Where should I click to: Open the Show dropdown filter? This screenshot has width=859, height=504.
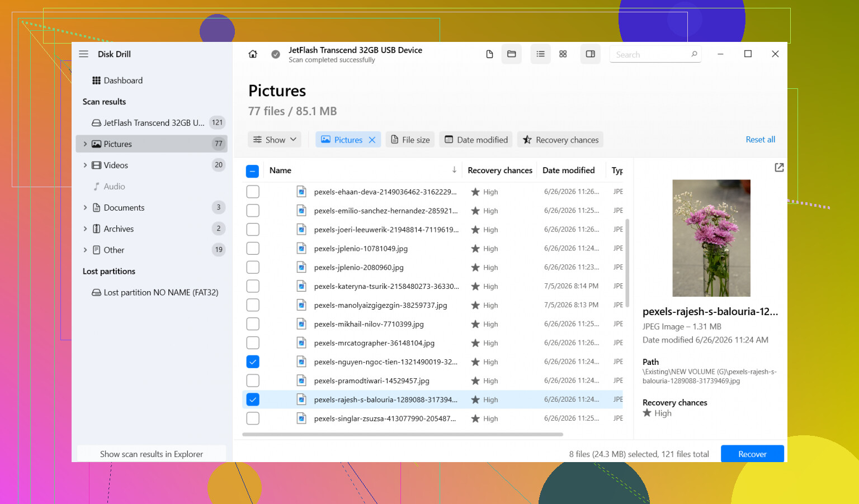pos(275,140)
